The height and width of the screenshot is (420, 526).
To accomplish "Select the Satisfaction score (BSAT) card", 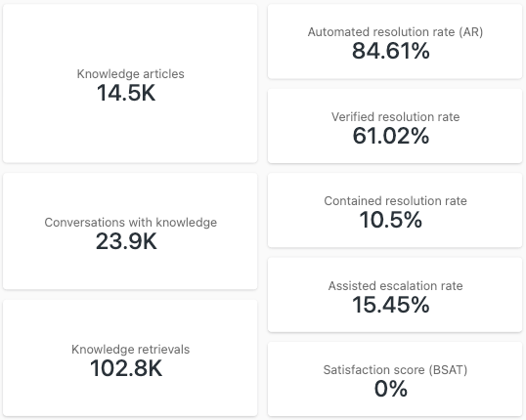I will [x=395, y=379].
